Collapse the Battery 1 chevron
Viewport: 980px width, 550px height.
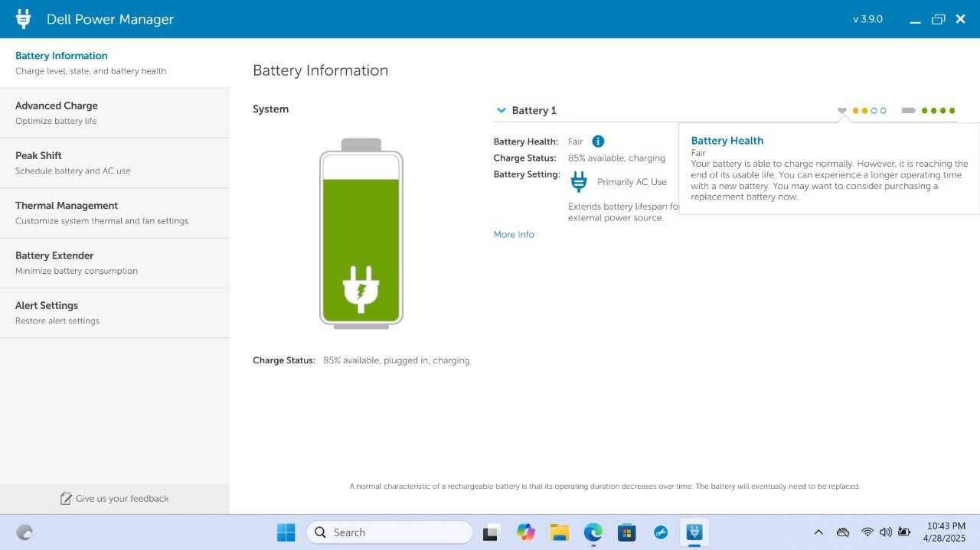tap(501, 110)
